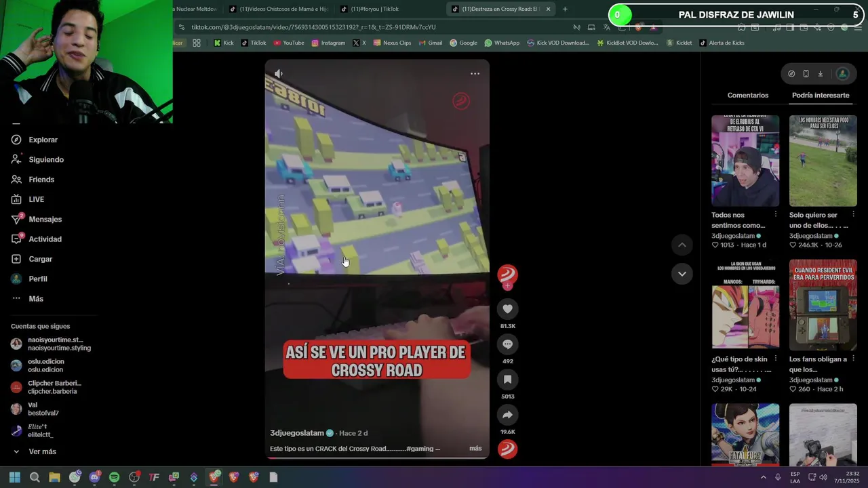Image resolution: width=868 pixels, height=488 pixels.
Task: Close the 'Destreza en Crossy Road' tab
Action: 548,9
